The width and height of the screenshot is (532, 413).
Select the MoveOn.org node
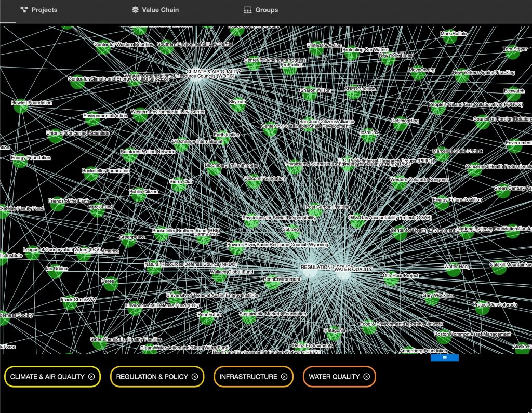418,73
